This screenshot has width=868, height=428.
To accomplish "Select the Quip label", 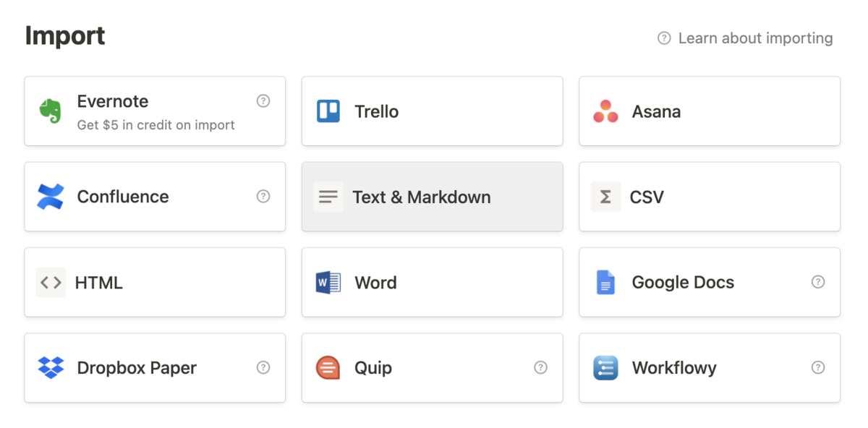I will (x=373, y=368).
